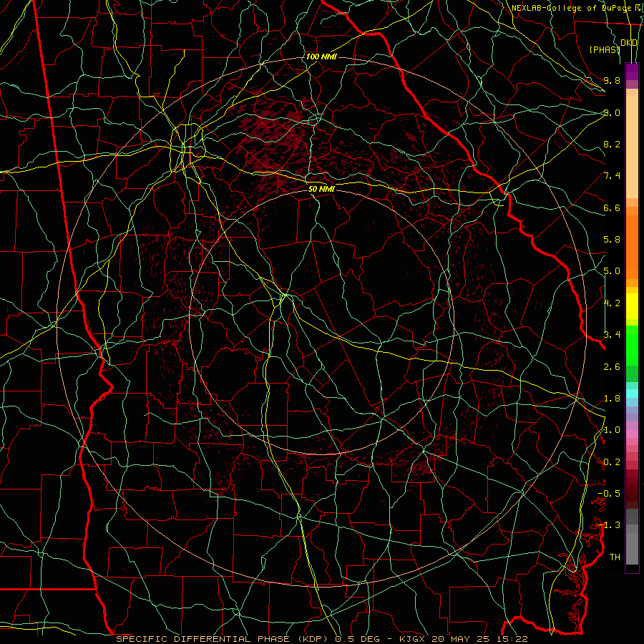Pick the yellow band near 4.2
Viewport: 644px width, 644px height.
[632, 306]
